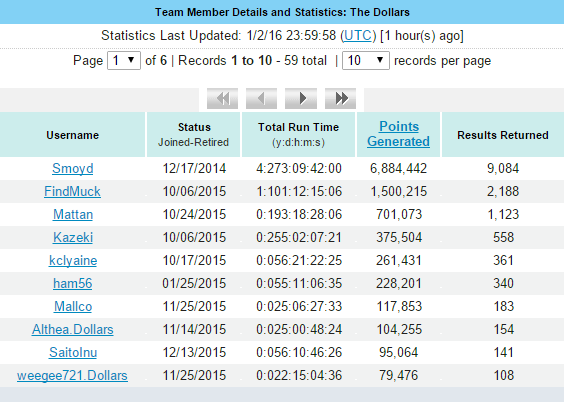Sort by Points Generated column
This screenshot has height=402, width=564.
[399, 134]
